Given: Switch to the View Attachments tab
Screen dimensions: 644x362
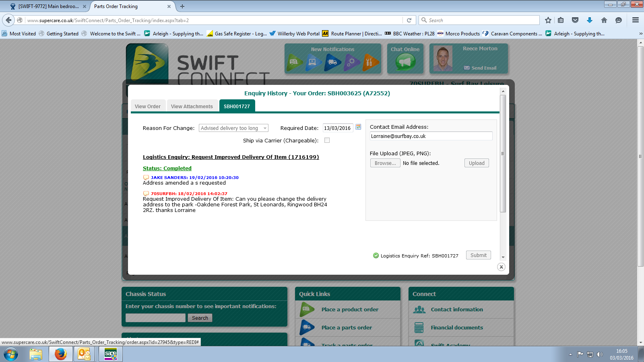Looking at the screenshot, I should point(192,106).
